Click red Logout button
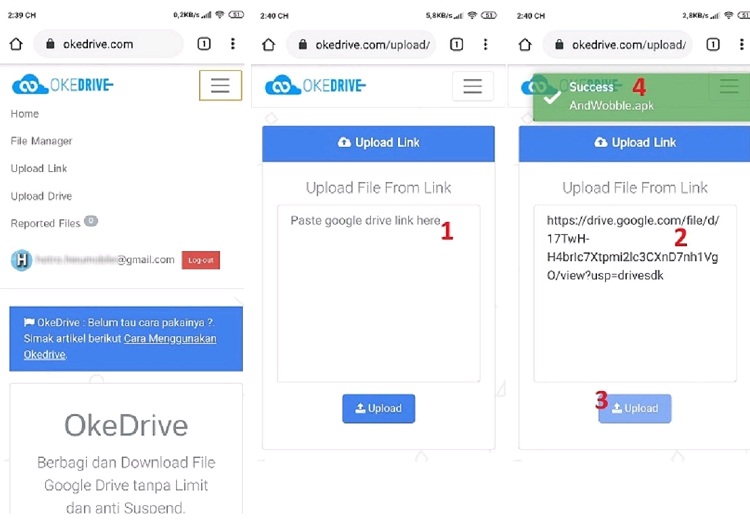Image resolution: width=750 pixels, height=525 pixels. tap(201, 260)
